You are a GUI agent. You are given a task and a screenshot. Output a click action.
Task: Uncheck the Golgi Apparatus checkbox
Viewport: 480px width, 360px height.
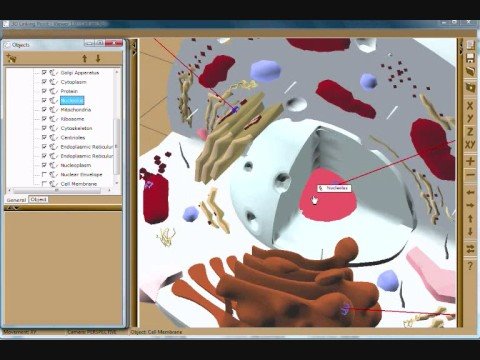click(44, 72)
